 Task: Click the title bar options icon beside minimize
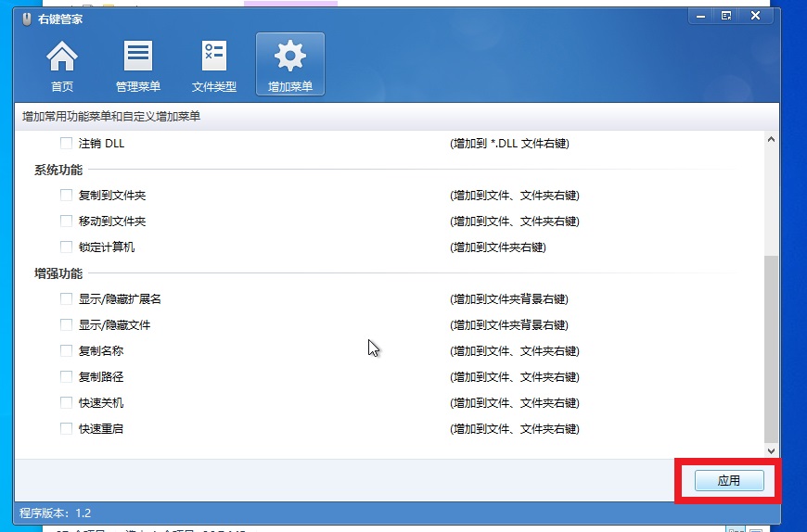(x=726, y=16)
